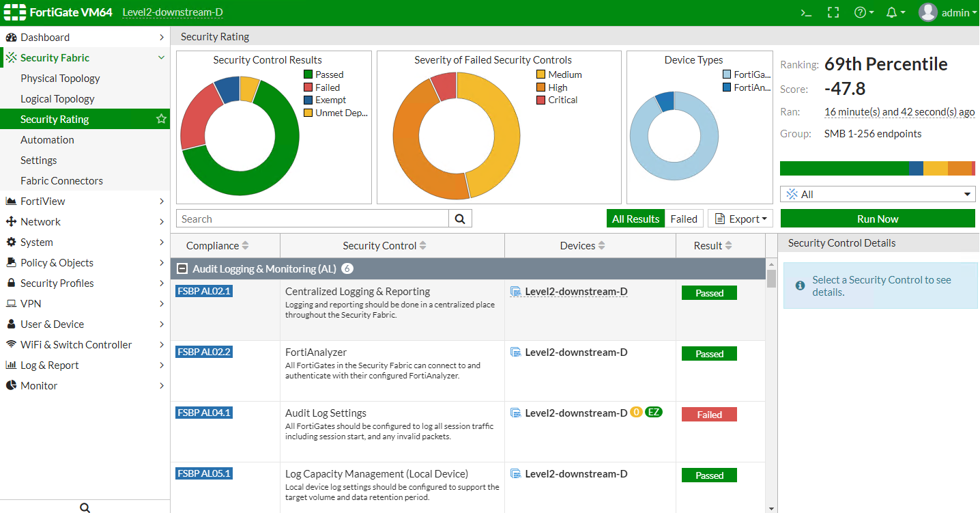The image size is (980, 513).
Task: Click the sidebar bottom search magnifier
Action: [85, 508]
